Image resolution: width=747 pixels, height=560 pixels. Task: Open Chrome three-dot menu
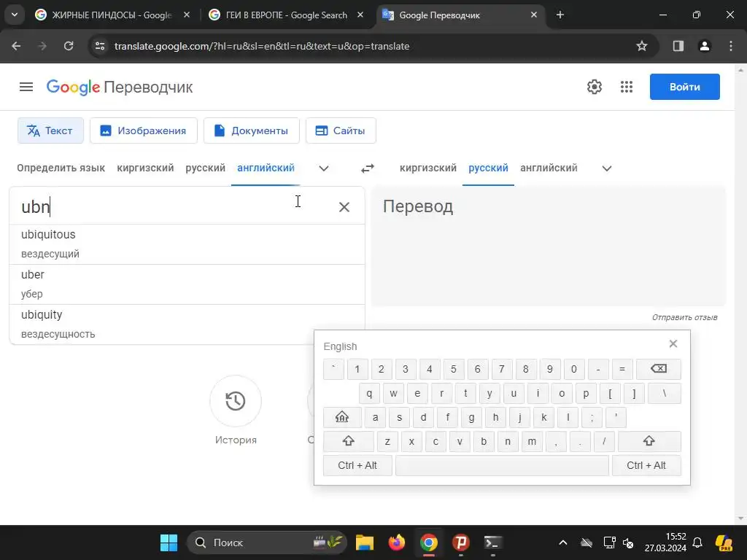(731, 46)
